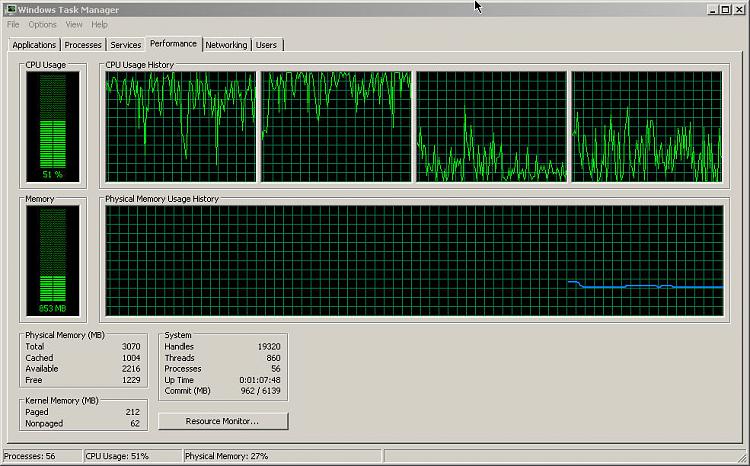Switch to the Applications tab

click(x=34, y=45)
